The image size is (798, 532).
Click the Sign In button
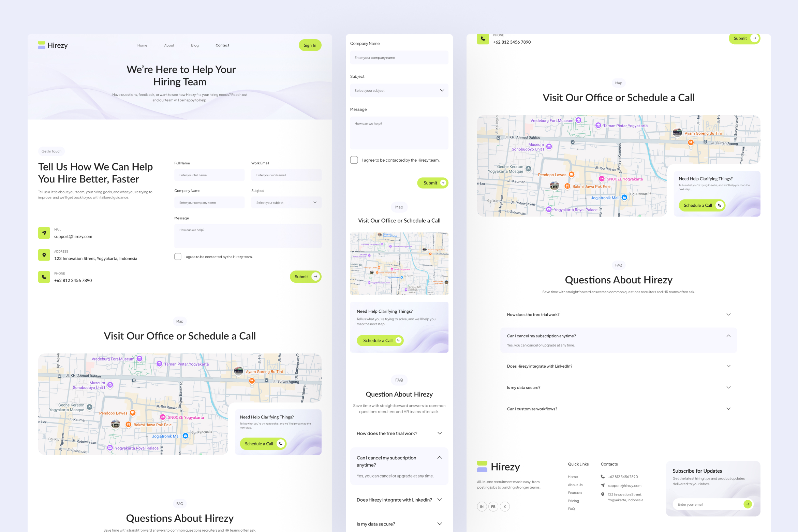tap(310, 45)
